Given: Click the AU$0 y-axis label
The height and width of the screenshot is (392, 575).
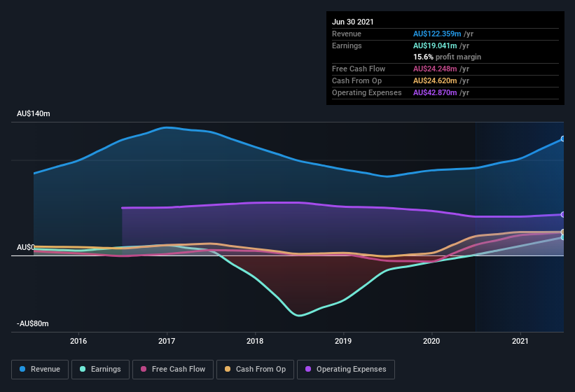Looking at the screenshot, I should (x=26, y=247).
